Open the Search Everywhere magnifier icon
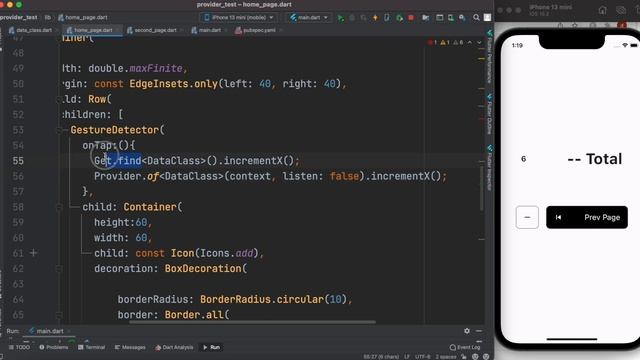 point(476,18)
